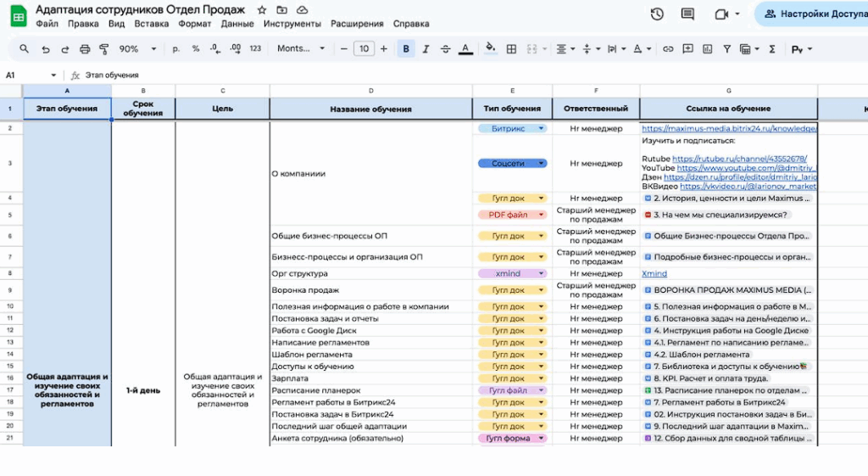The height and width of the screenshot is (476, 868).
Task: Select the paint format tool
Action: click(103, 49)
